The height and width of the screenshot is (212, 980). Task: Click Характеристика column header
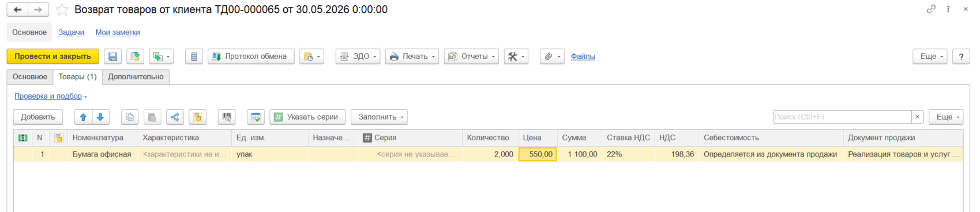tap(185, 138)
